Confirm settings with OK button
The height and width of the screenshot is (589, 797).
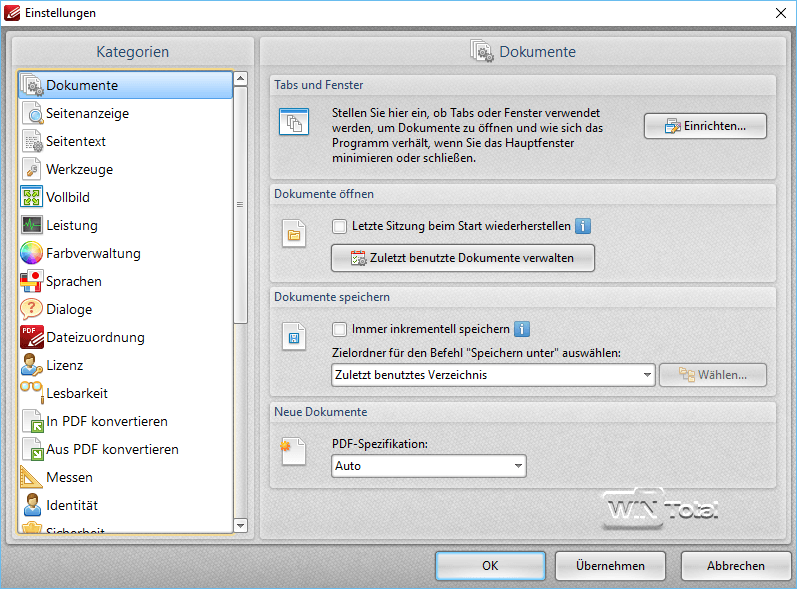point(490,566)
